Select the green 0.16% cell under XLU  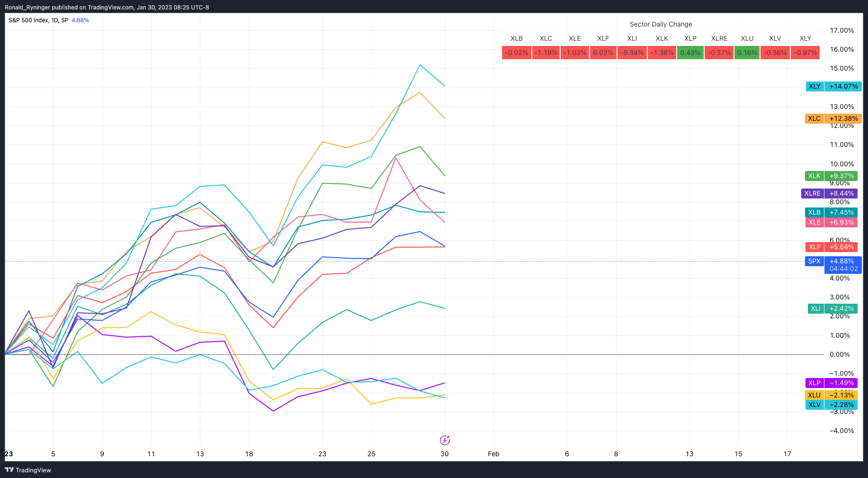pos(747,53)
